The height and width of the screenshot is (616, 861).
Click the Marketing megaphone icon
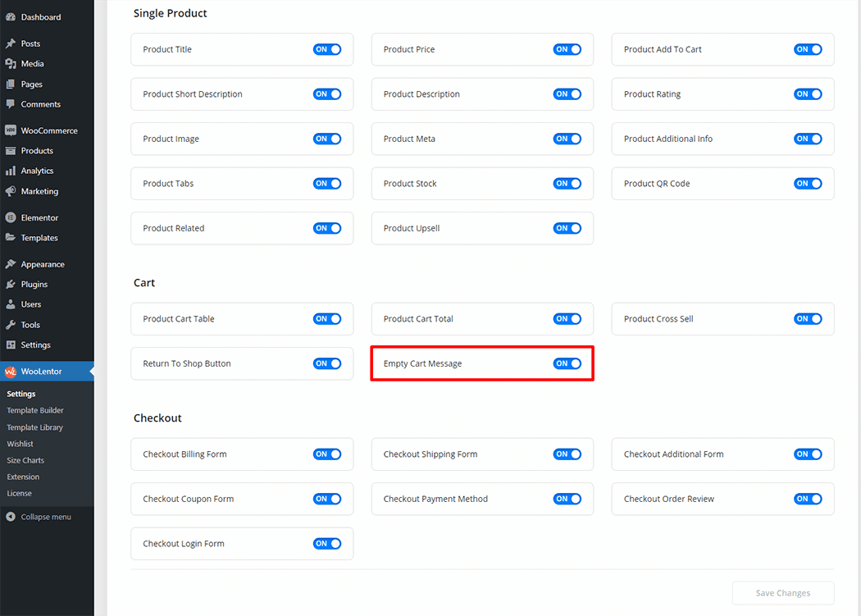coord(11,191)
